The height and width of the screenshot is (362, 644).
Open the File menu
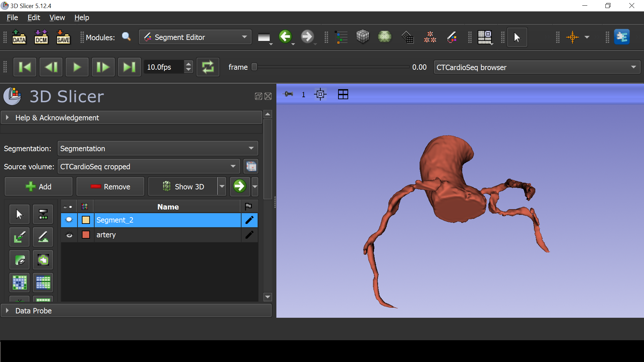[x=12, y=18]
